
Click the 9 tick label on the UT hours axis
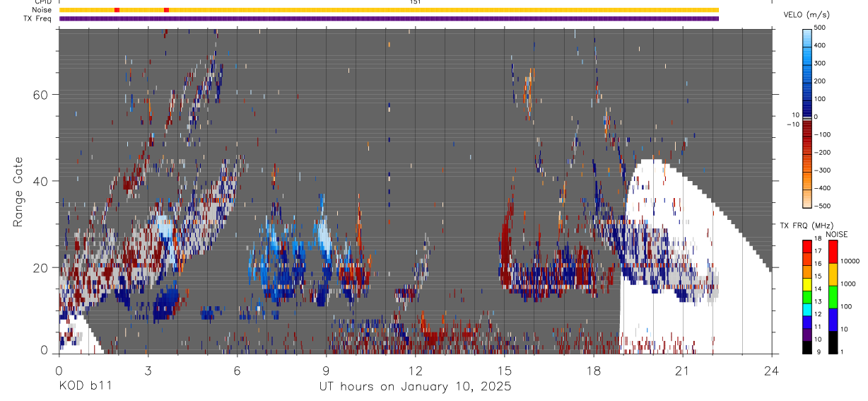coord(326,370)
